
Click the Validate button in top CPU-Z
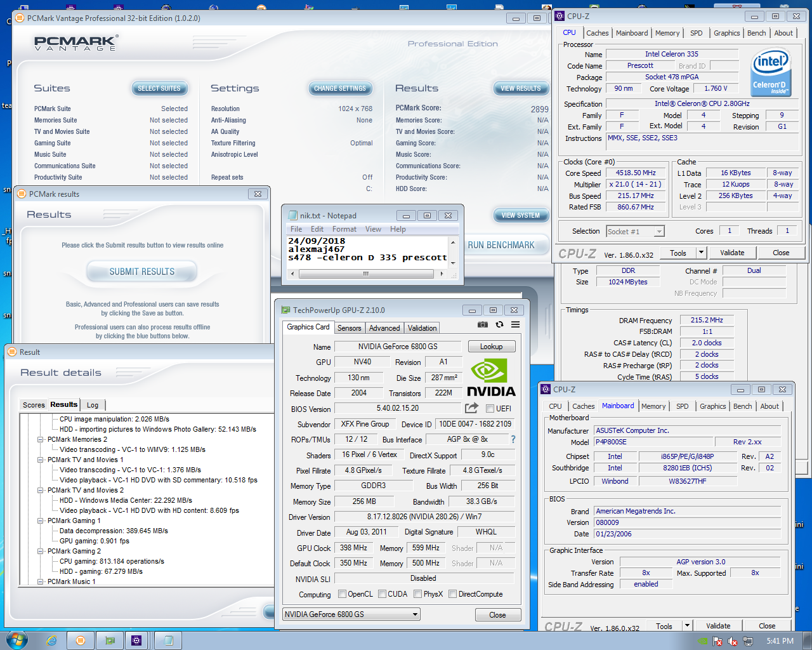732,253
